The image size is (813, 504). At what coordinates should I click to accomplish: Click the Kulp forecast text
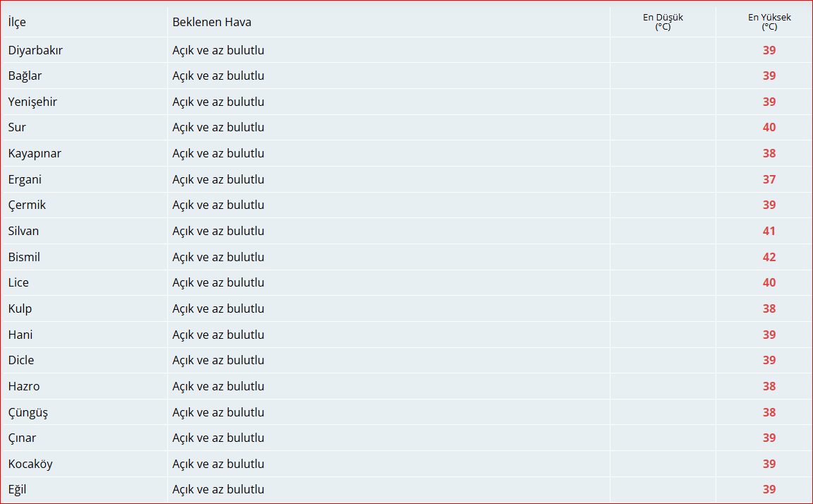click(218, 308)
